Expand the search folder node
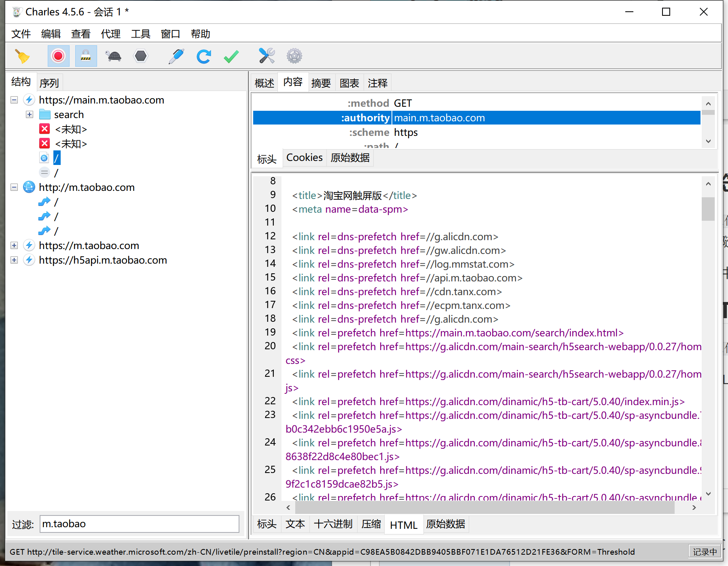 tap(30, 114)
